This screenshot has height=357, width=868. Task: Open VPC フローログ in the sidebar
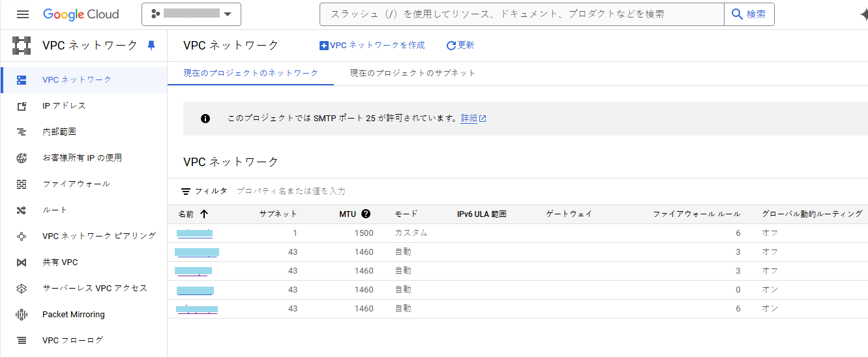pos(73,340)
